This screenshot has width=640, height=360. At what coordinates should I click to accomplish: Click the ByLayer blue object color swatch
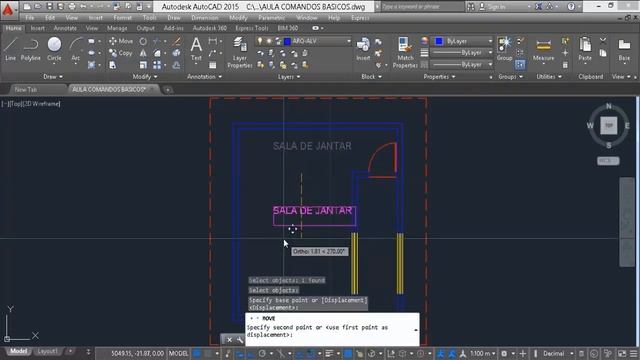coord(439,41)
